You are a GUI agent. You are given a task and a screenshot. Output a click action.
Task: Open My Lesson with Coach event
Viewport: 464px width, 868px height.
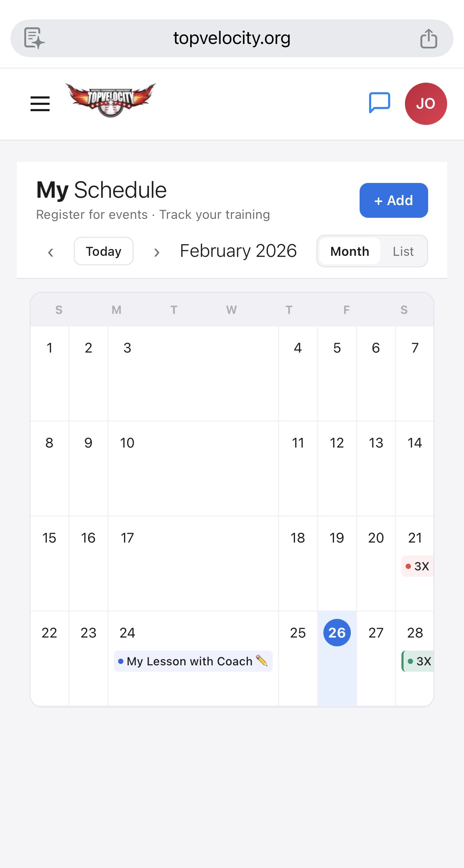[x=189, y=661]
